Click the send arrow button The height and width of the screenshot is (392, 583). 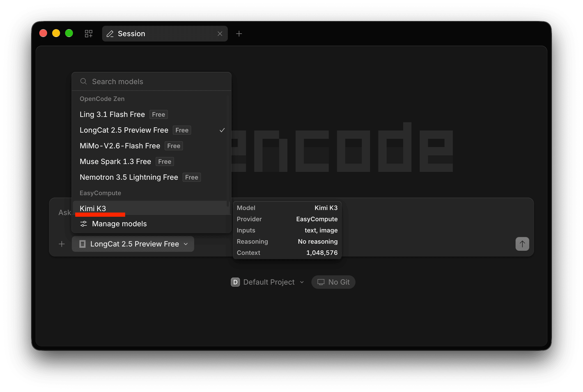pyautogui.click(x=522, y=244)
